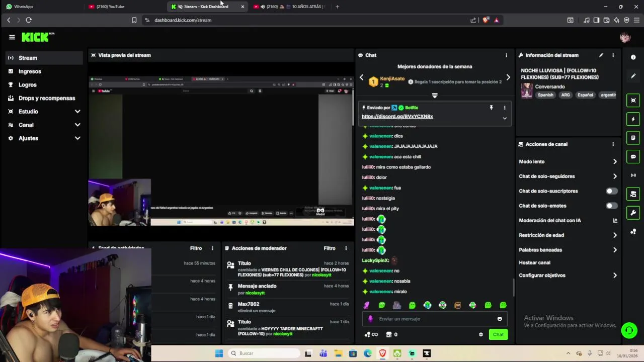Show next top donor

click(508, 77)
